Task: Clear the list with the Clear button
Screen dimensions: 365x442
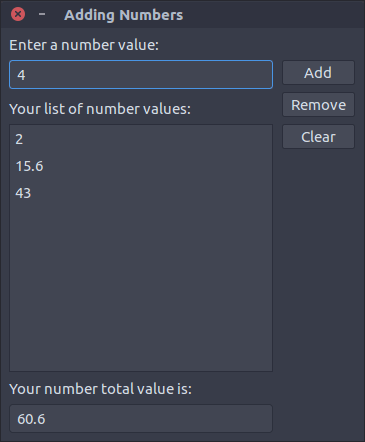Action: coord(318,137)
